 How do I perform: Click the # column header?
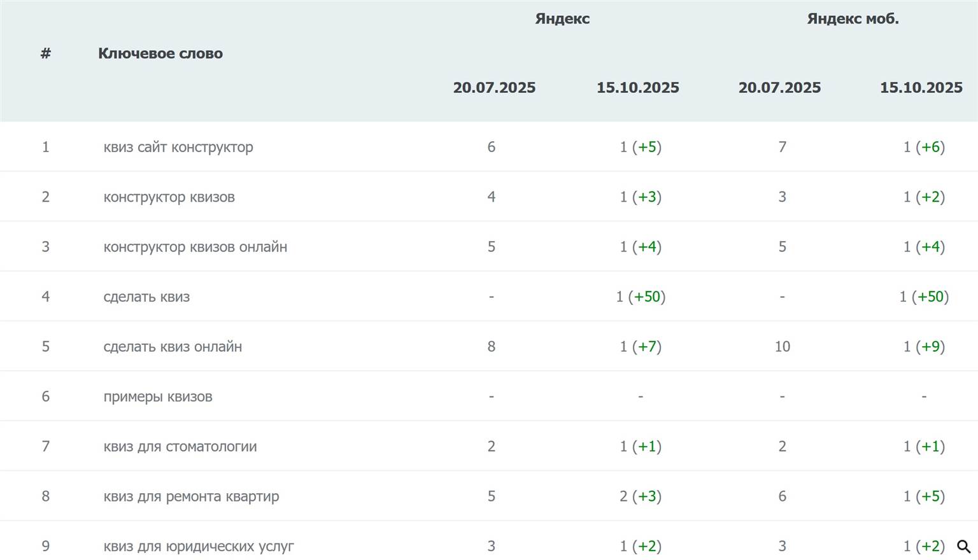coord(46,53)
